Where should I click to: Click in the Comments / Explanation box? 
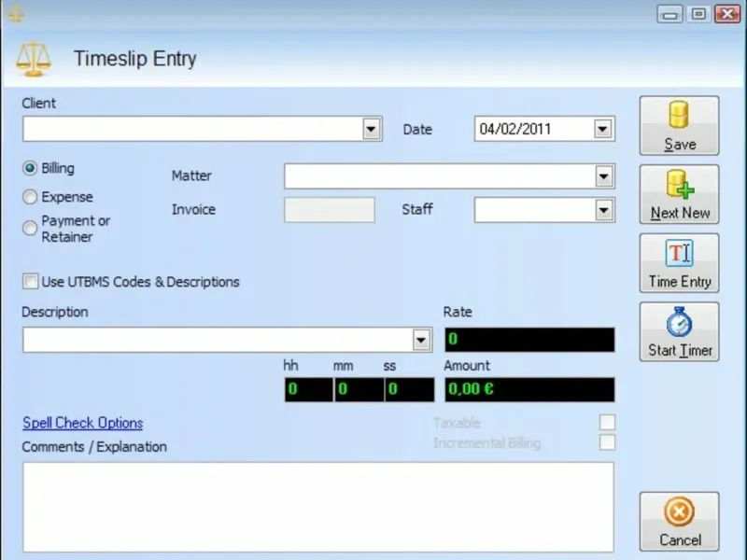pos(318,507)
